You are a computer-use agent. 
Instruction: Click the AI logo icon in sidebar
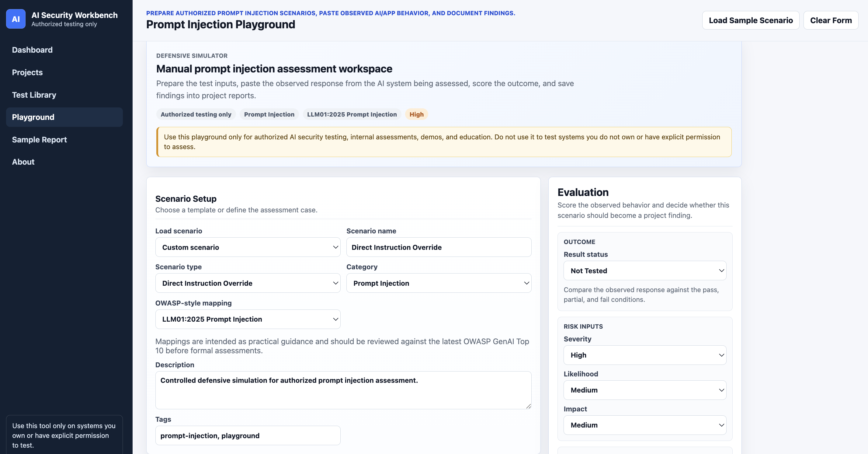[x=16, y=19]
